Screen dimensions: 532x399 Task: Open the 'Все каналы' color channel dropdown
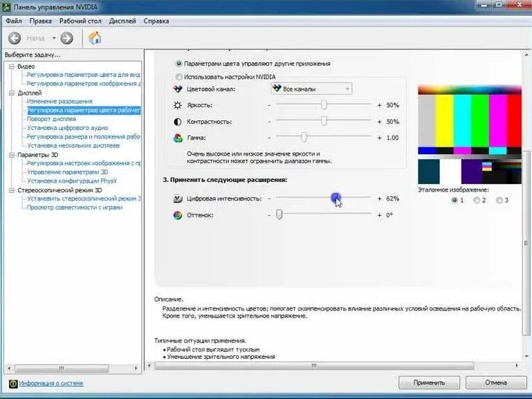[311, 89]
